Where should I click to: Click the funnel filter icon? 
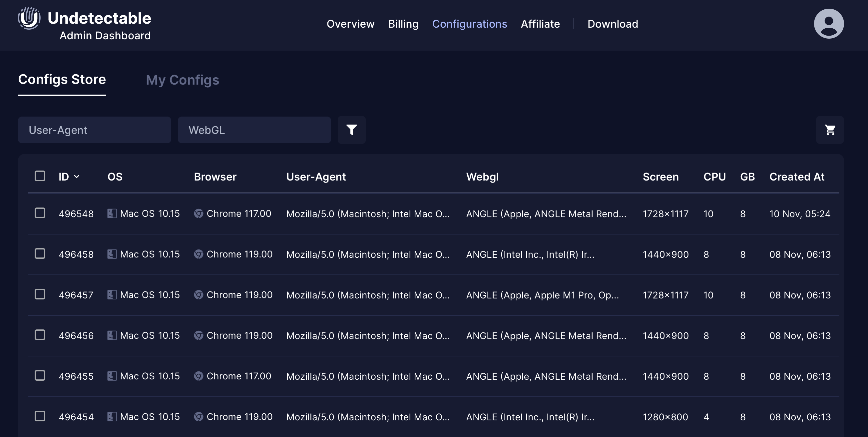(x=351, y=130)
